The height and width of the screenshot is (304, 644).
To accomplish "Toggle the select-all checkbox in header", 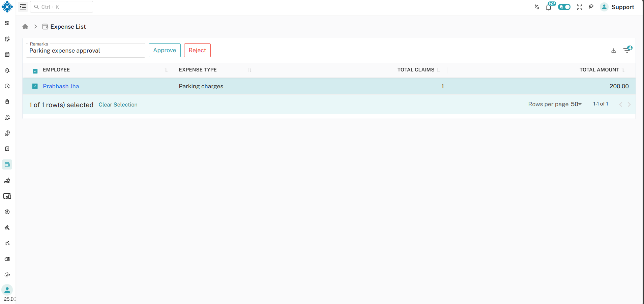I will click(35, 71).
